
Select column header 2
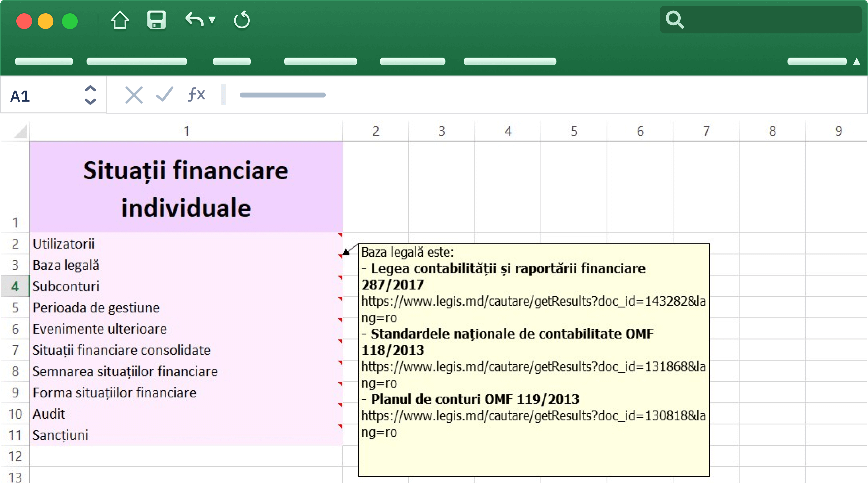coord(376,131)
